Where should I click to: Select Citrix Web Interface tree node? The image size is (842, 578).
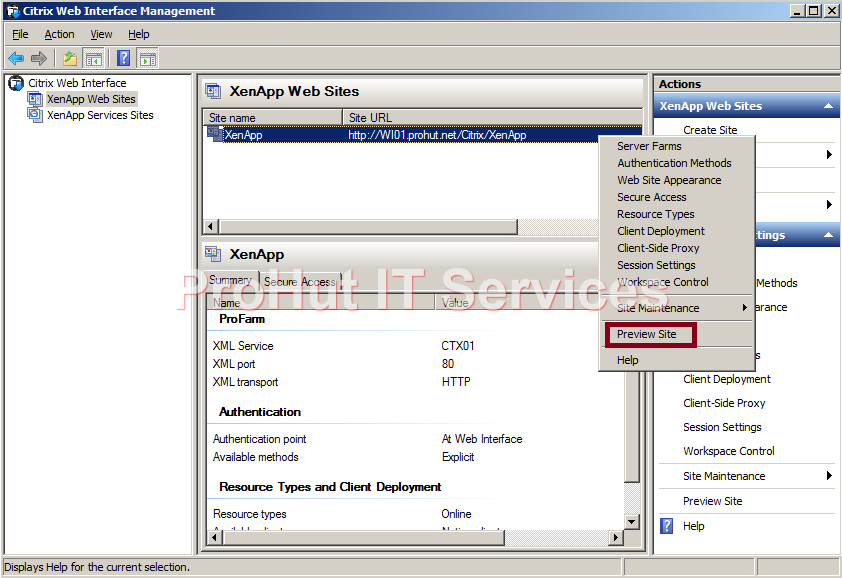tap(77, 83)
